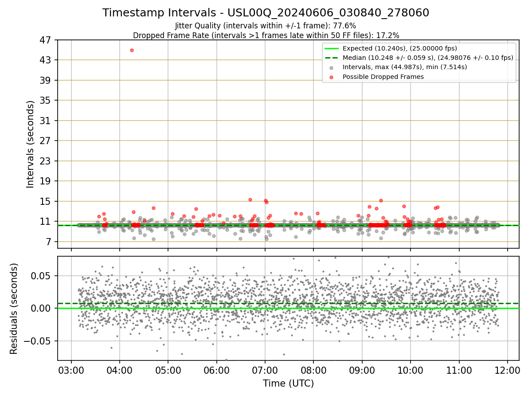Click the red dot marker in the legend
Screen dimensions: 532x399
tap(332, 77)
